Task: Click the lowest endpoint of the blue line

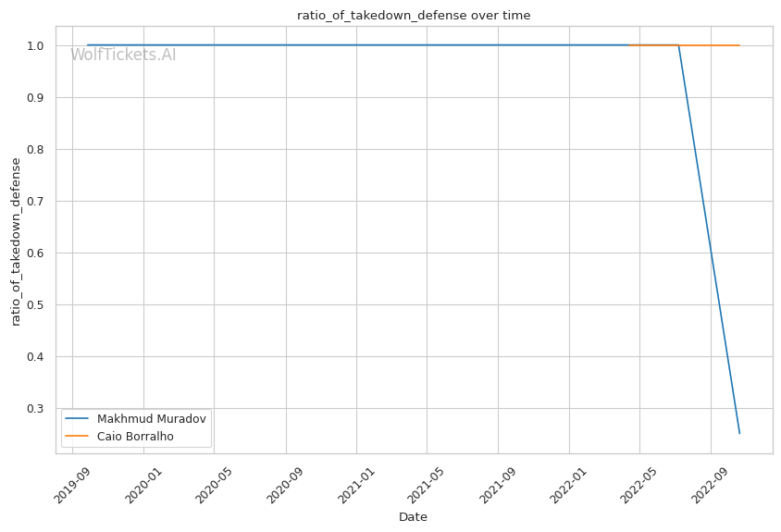Action: (739, 433)
